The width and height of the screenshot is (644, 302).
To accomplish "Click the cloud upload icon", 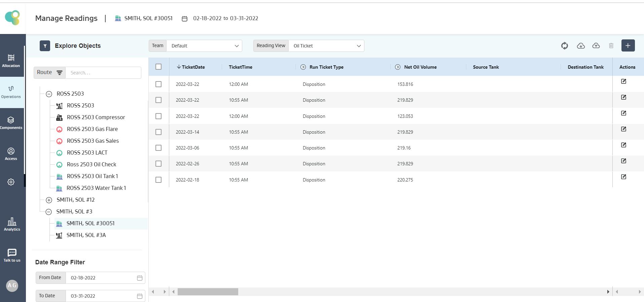I will [596, 46].
